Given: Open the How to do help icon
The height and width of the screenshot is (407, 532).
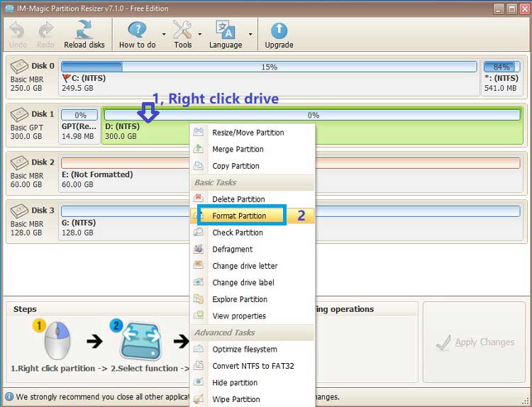Looking at the screenshot, I should [x=138, y=30].
